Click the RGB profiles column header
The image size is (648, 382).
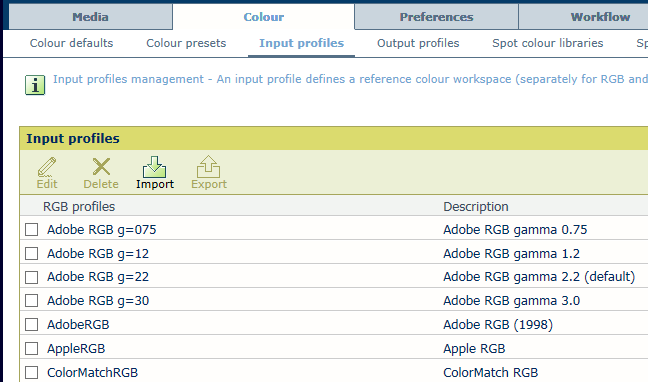(79, 206)
